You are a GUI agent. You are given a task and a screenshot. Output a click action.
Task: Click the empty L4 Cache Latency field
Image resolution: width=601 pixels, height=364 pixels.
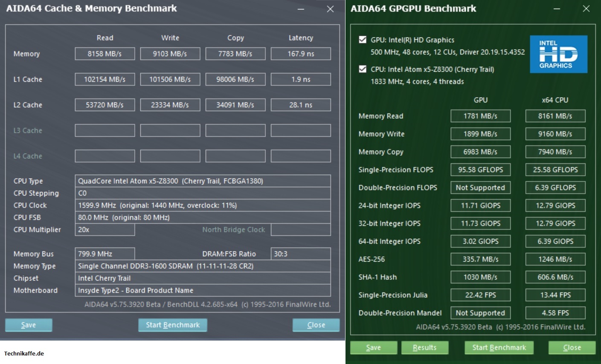click(301, 156)
